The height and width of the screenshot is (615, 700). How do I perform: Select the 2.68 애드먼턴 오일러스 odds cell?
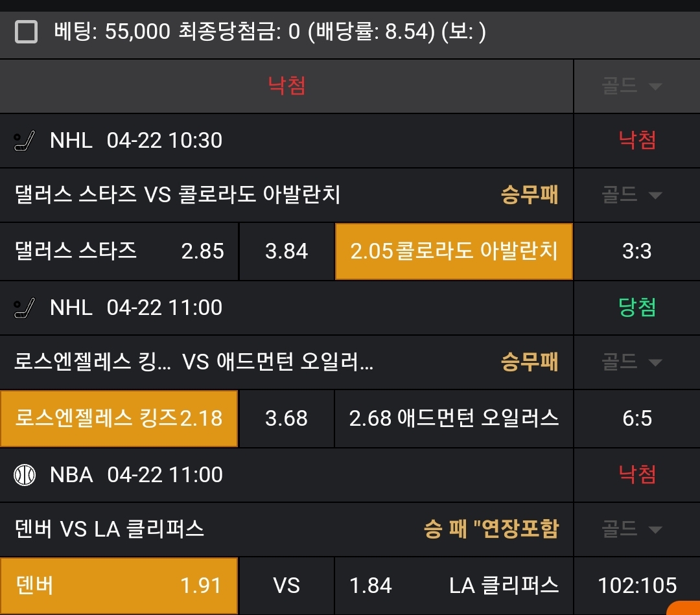point(454,419)
